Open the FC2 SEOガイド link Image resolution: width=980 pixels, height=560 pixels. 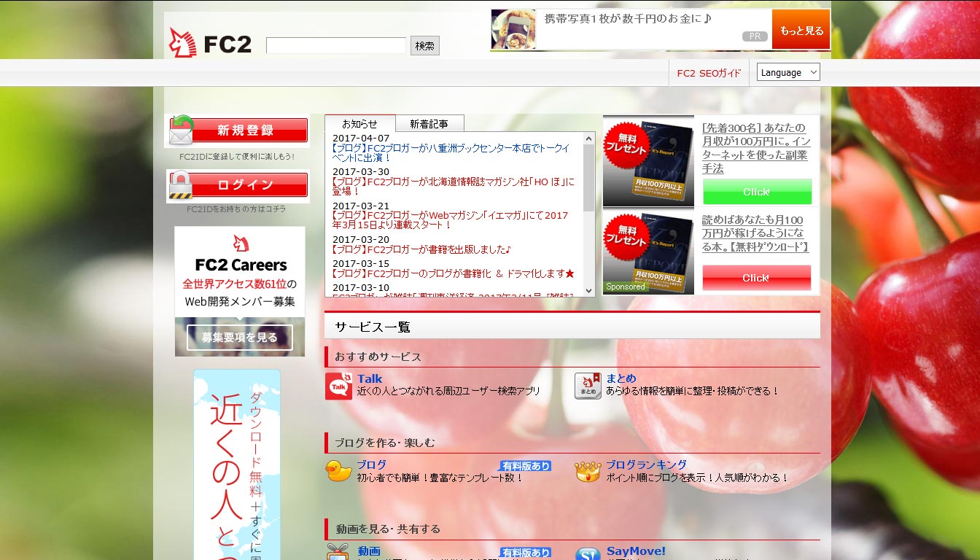(x=709, y=73)
